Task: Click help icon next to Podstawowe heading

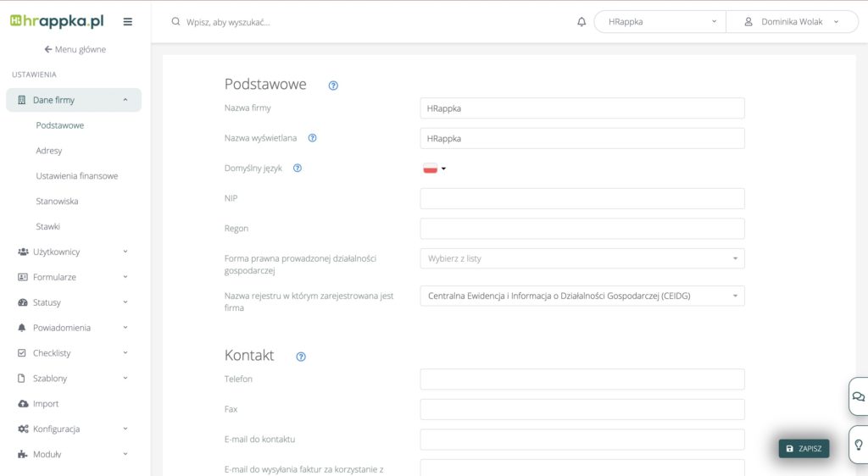Action: pyautogui.click(x=333, y=86)
